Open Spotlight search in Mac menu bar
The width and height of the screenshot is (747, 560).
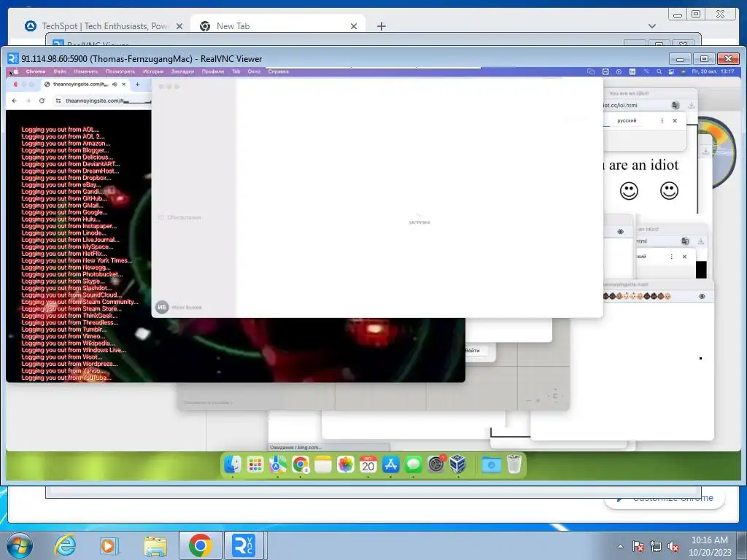coord(659,71)
